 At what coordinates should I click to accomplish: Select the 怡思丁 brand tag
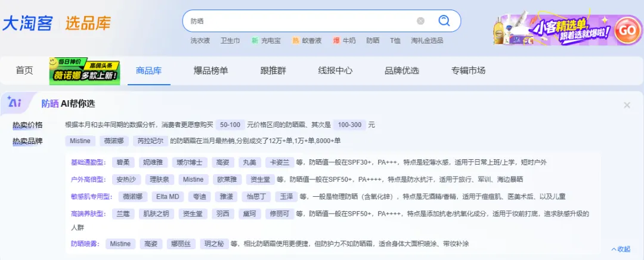click(x=256, y=197)
